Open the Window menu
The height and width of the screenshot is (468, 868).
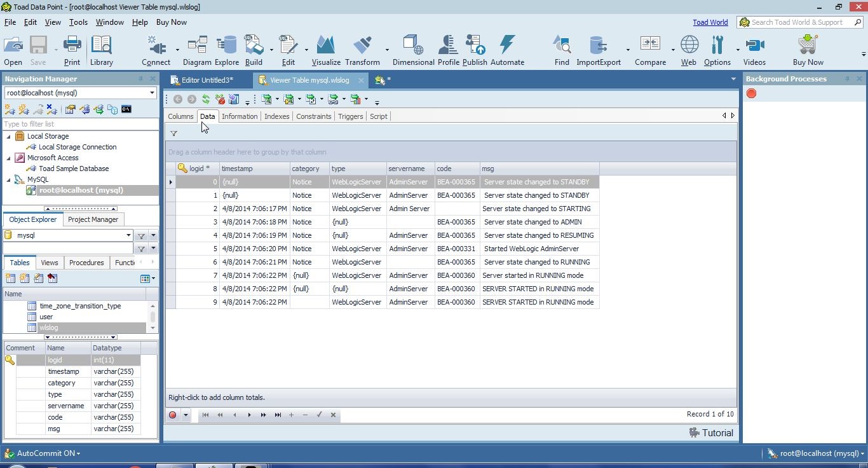click(x=109, y=22)
